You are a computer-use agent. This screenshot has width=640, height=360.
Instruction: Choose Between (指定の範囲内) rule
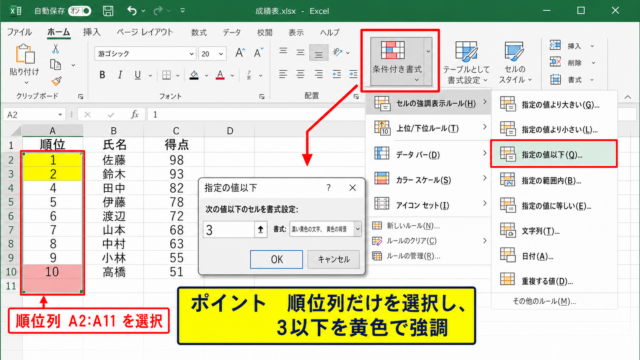[554, 180]
